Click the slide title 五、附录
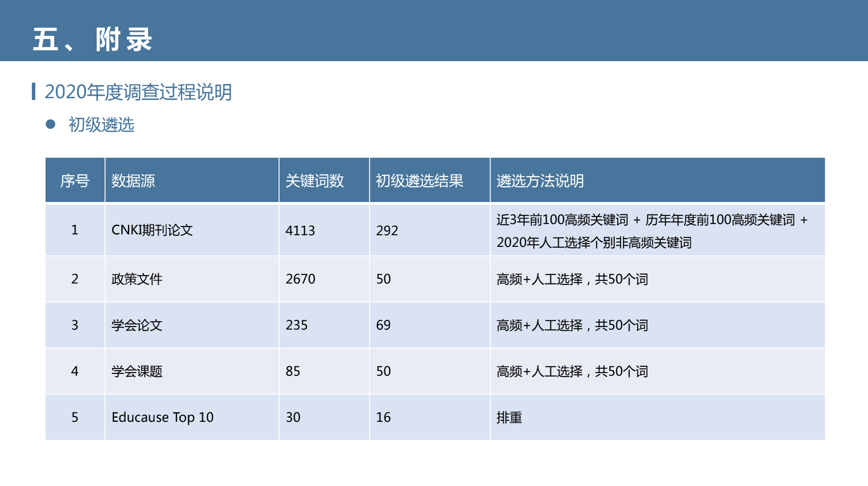The image size is (868, 486). click(92, 39)
